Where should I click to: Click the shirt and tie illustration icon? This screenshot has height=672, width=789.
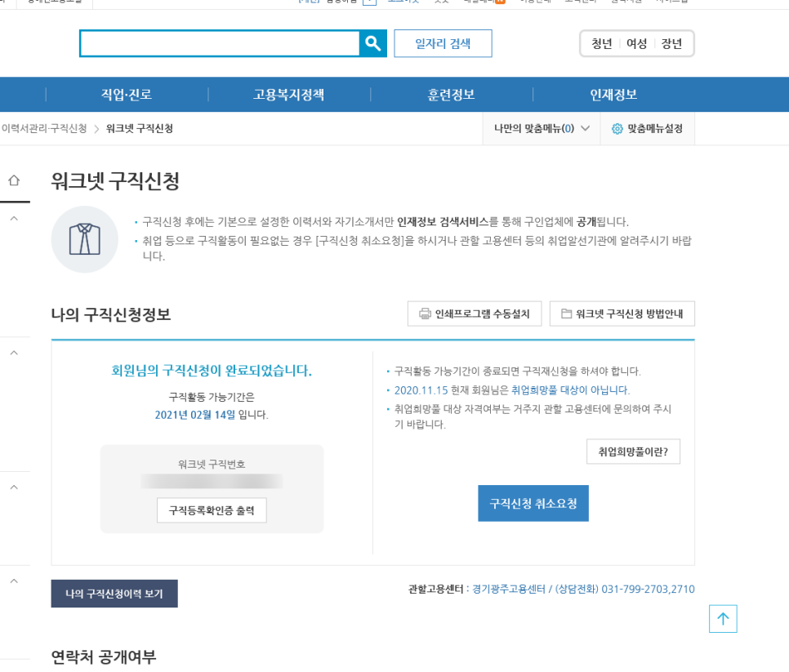coord(85,239)
